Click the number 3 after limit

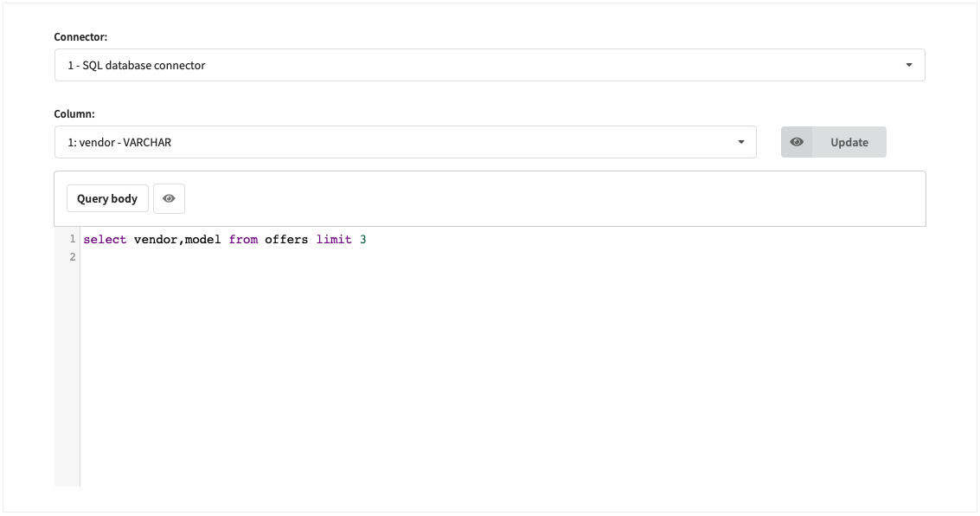(363, 239)
